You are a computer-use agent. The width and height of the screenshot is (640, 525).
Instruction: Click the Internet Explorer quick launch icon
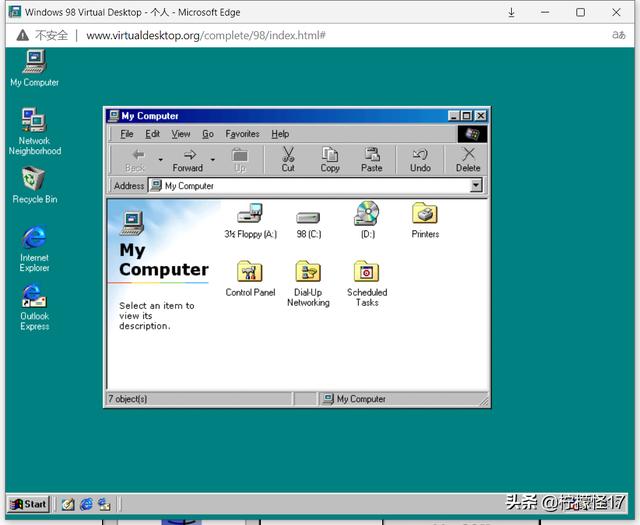[86, 505]
